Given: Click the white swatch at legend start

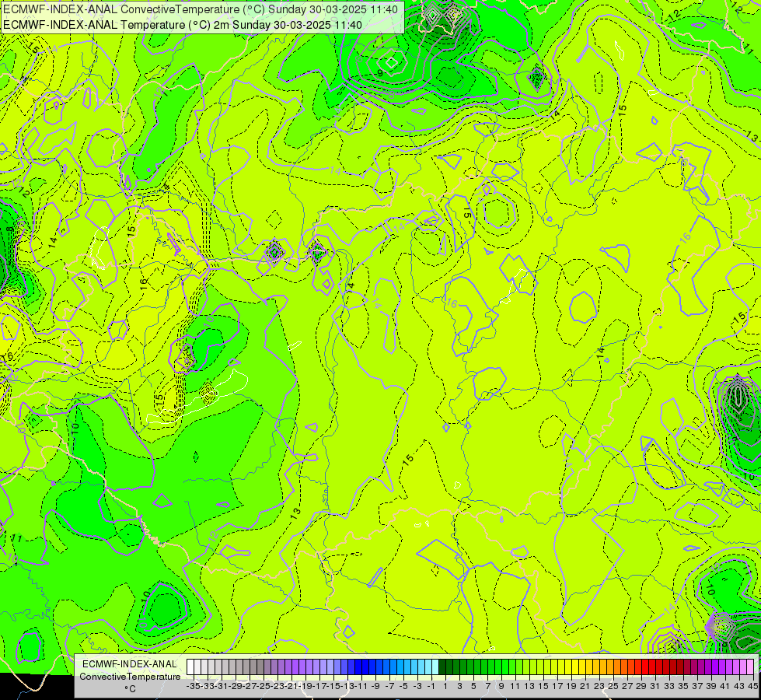Looking at the screenshot, I should point(190,667).
